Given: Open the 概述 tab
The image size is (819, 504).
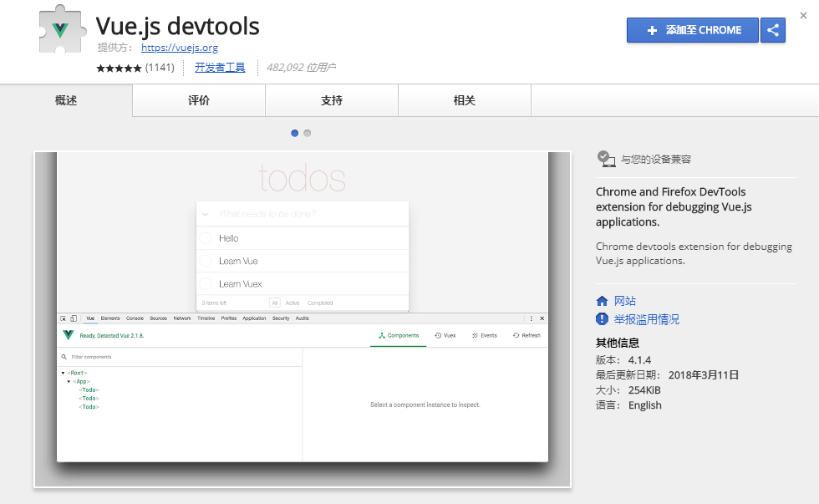Looking at the screenshot, I should (66, 100).
